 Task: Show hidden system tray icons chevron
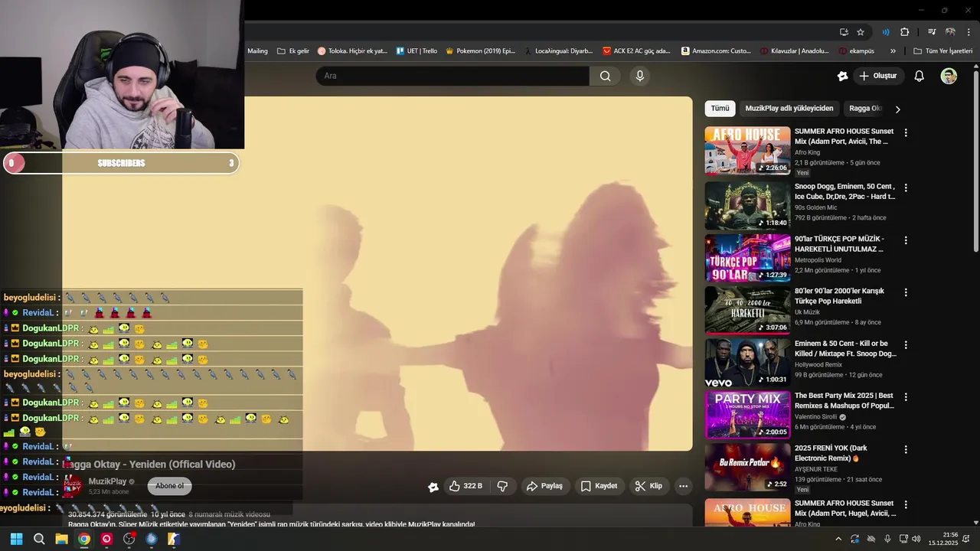click(838, 539)
